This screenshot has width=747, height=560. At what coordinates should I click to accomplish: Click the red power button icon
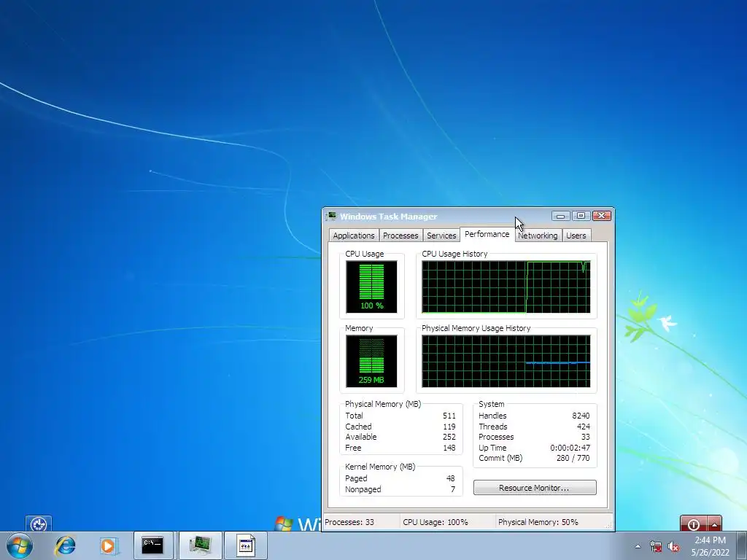tap(694, 524)
